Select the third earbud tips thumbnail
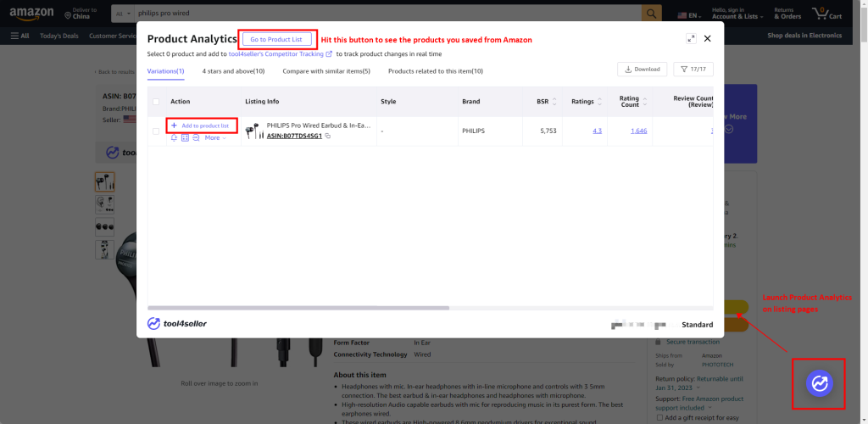This screenshot has height=424, width=868. (x=104, y=227)
